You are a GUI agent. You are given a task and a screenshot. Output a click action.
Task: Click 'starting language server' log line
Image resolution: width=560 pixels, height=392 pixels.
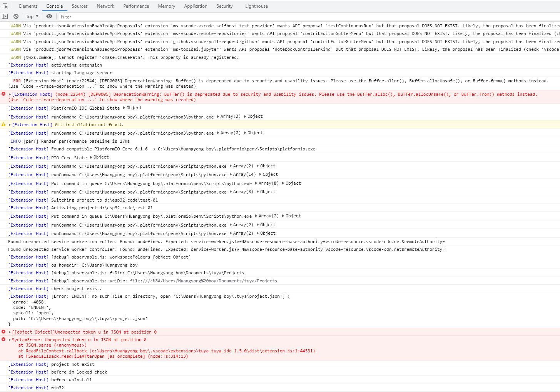tap(82, 73)
